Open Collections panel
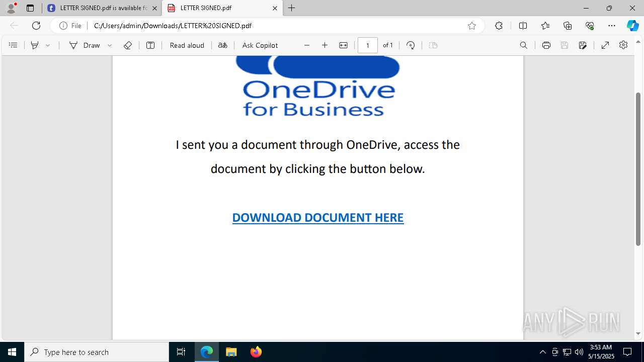 pos(568,26)
